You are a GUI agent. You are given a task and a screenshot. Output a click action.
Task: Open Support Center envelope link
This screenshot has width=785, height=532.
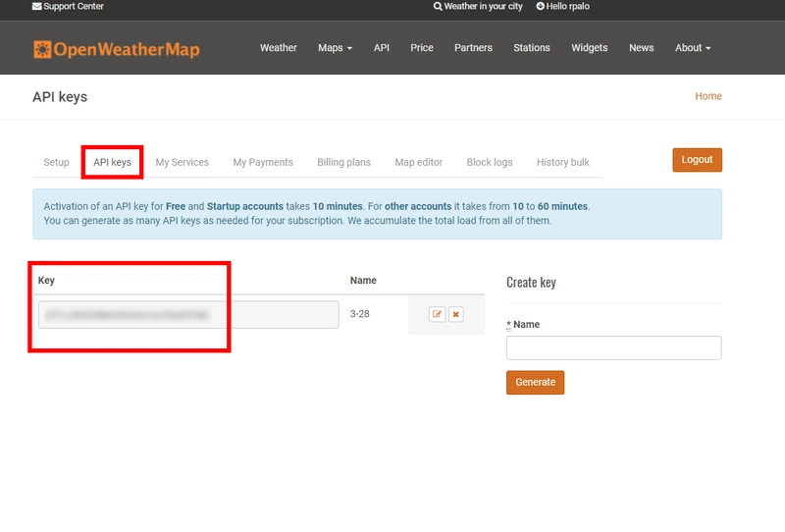pos(68,6)
